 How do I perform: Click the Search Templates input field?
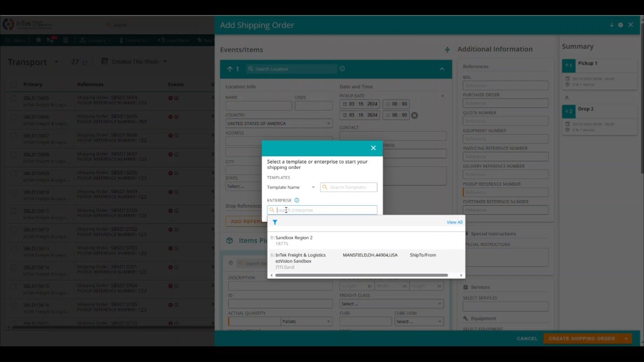tap(349, 188)
